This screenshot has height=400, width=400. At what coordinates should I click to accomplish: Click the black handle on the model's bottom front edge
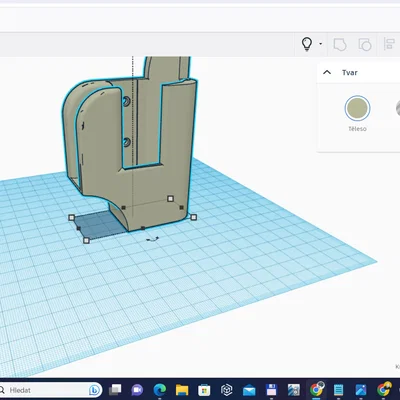point(143,228)
